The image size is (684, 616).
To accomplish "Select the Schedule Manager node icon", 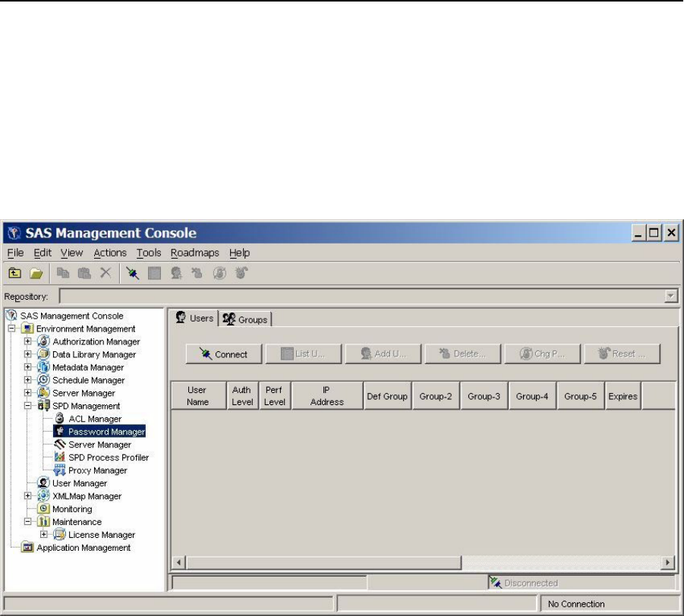I will tap(43, 380).
